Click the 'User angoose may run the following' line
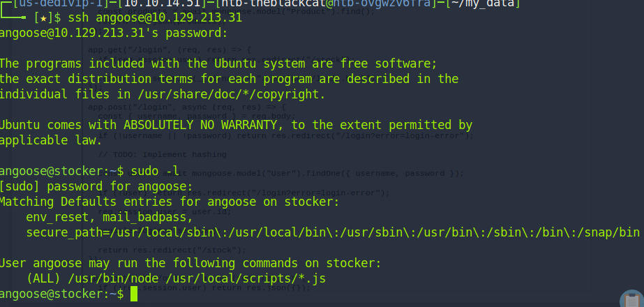The height and width of the screenshot is (307, 644). point(190,264)
